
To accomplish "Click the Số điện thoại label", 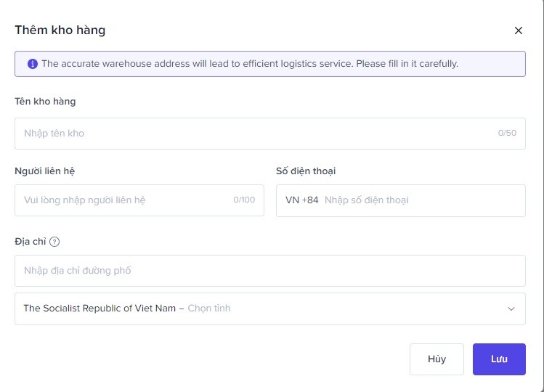I will 306,171.
